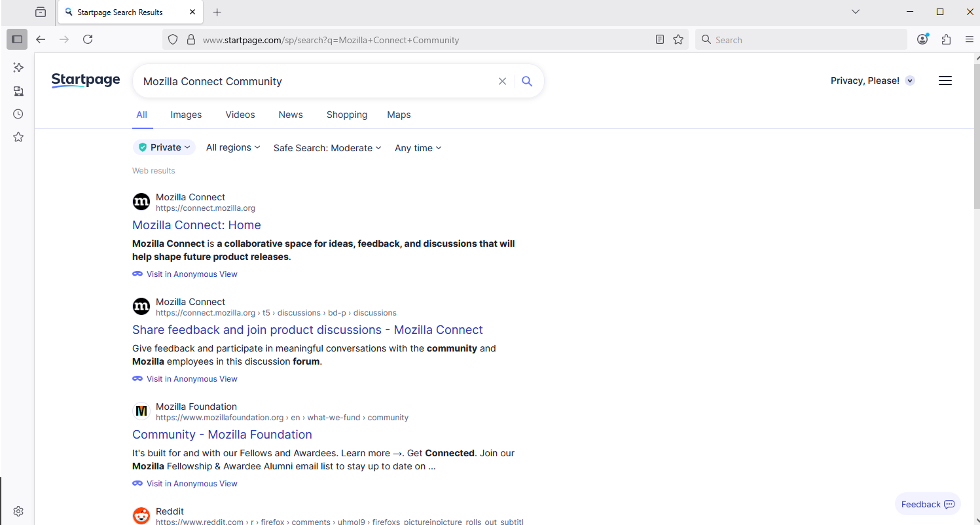Open the Safe Search: Moderate dropdown
Image resolution: width=980 pixels, height=525 pixels.
327,148
